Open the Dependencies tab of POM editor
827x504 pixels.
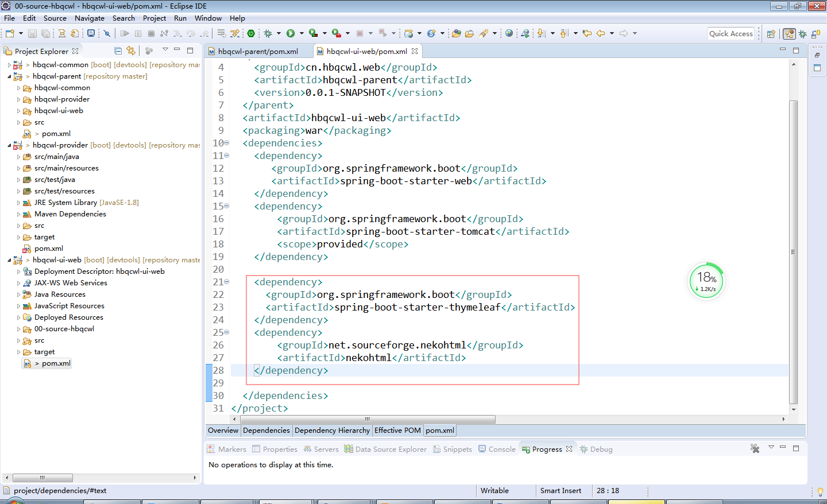[266, 430]
